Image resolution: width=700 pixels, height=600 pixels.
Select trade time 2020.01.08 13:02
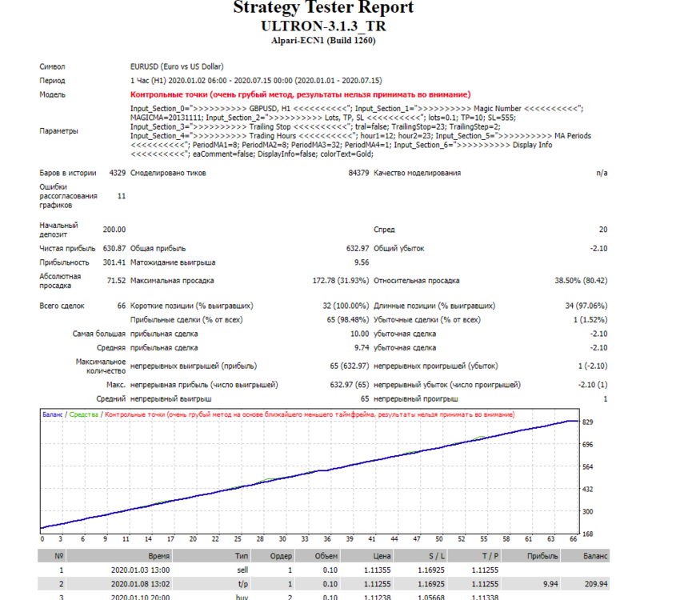140,584
